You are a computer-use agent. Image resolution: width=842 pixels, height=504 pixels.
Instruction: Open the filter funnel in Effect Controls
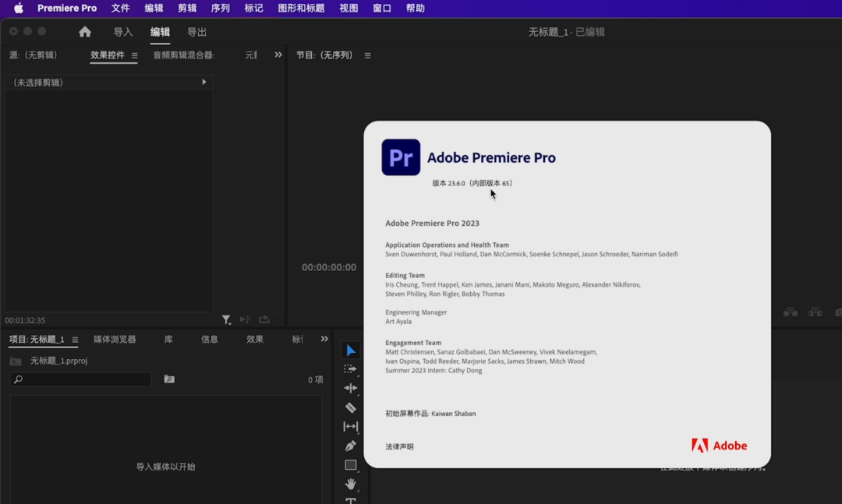click(x=226, y=319)
